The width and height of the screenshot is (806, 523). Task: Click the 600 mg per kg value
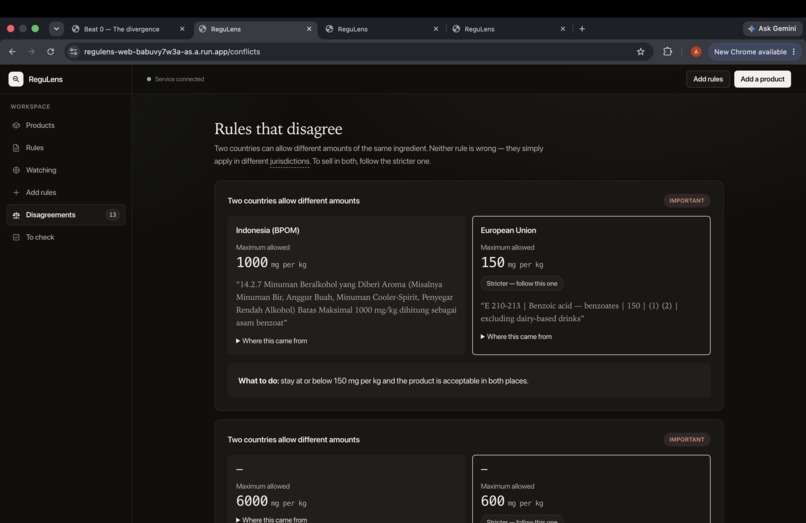point(511,501)
